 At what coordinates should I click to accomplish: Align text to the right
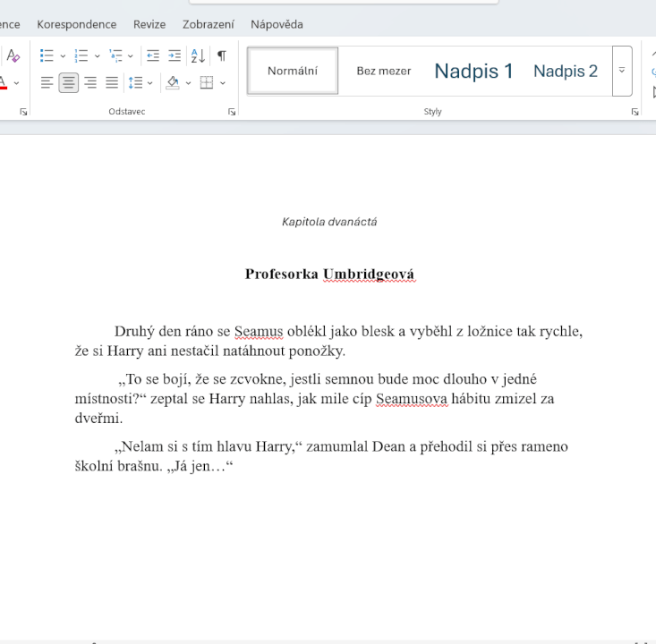tap(90, 82)
